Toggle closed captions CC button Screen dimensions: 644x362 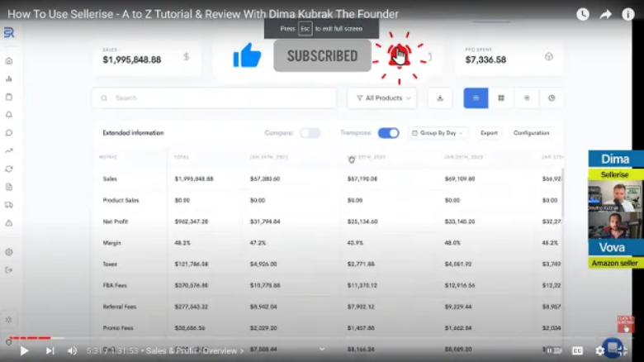[577, 350]
